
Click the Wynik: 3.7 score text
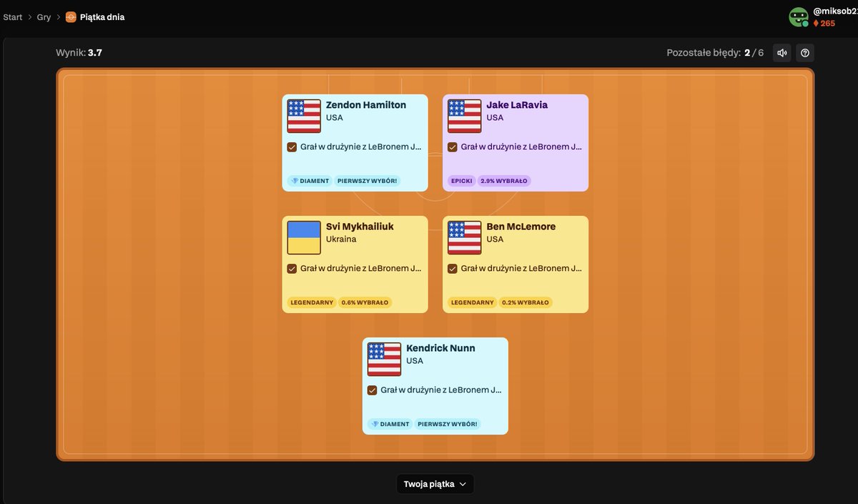(79, 53)
